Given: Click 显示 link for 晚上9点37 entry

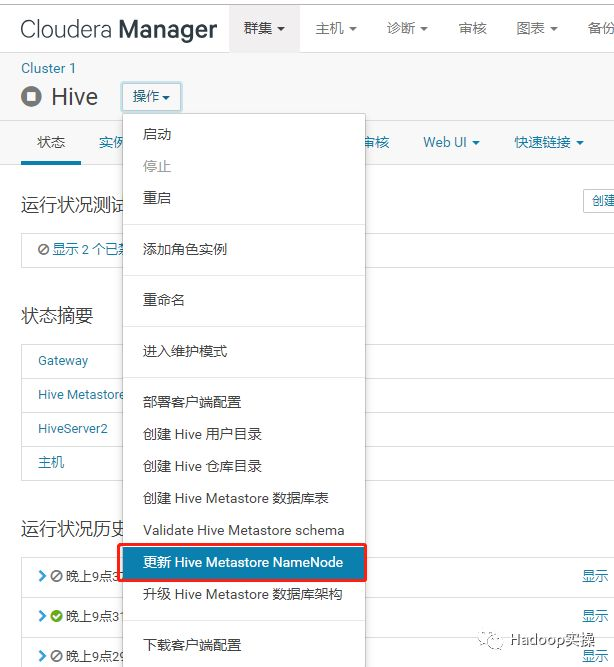Looking at the screenshot, I should coord(595,576).
